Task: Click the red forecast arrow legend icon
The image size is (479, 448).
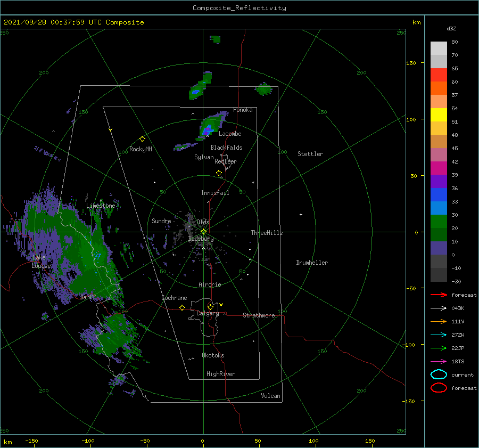Action: [x=439, y=295]
